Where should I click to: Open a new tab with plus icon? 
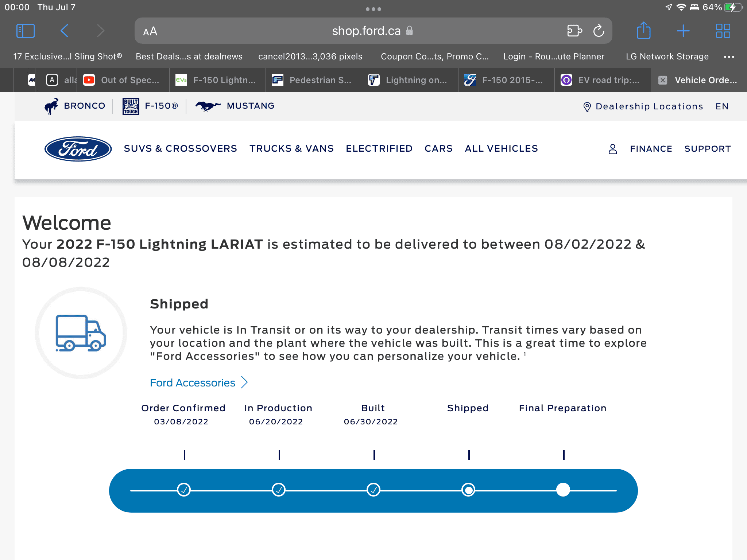(x=683, y=31)
